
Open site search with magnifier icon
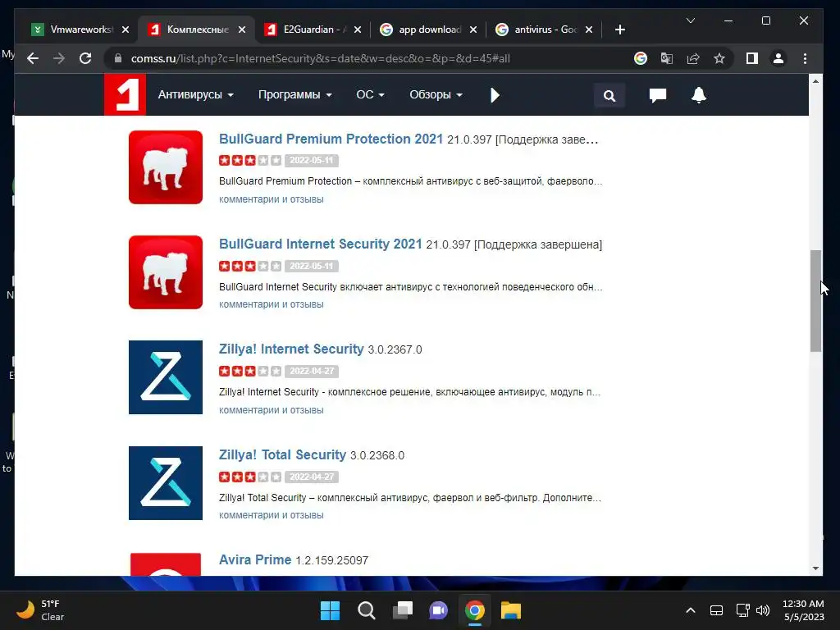(609, 95)
